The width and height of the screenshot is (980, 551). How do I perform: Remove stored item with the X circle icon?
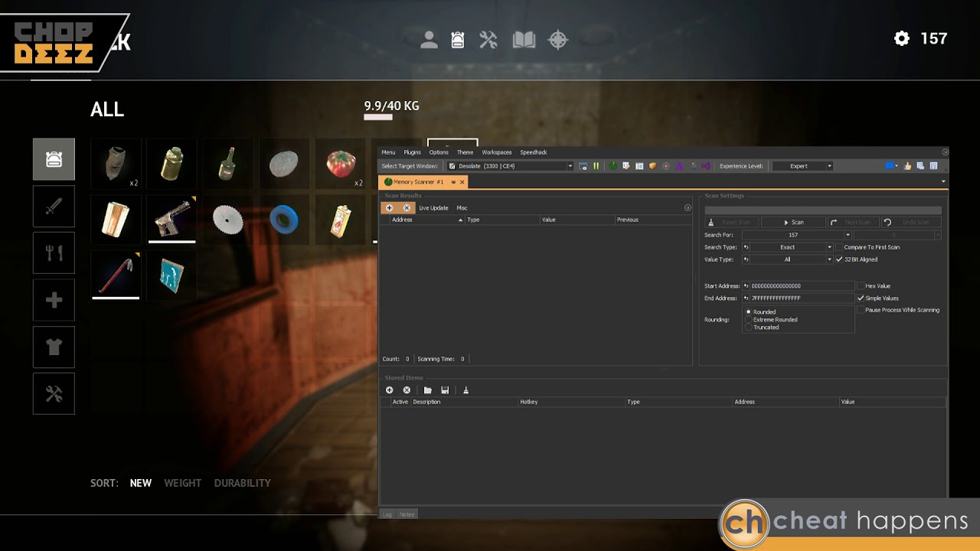407,390
